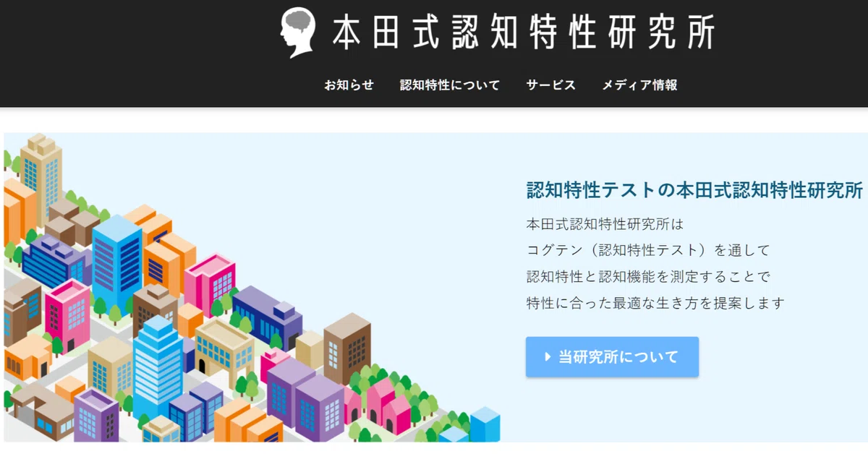Open the お知らせ menu item
This screenshot has height=454, width=868.
tap(349, 85)
